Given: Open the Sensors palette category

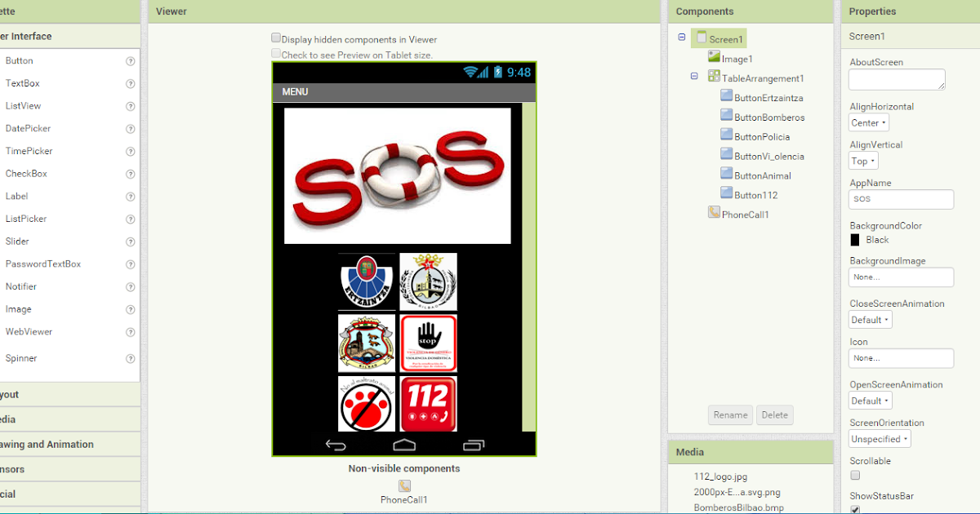Looking at the screenshot, I should coord(71,468).
